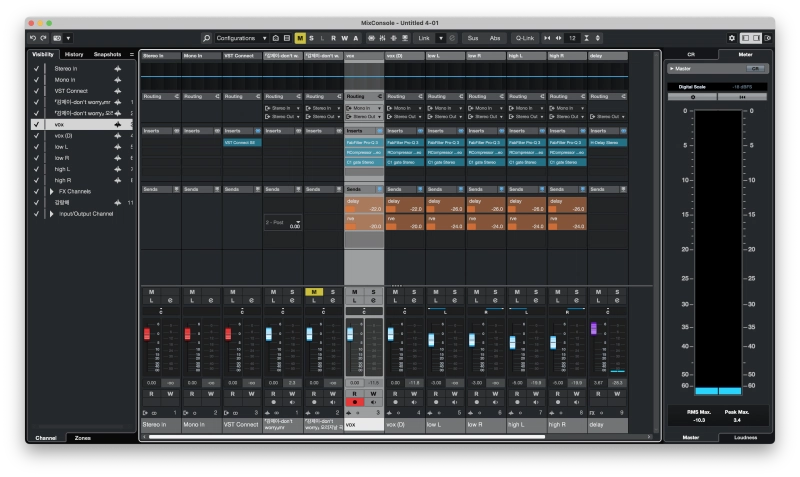This screenshot has width=800, height=477.
Task: Unmute the second don't worry track (yellow M)
Action: click(314, 292)
